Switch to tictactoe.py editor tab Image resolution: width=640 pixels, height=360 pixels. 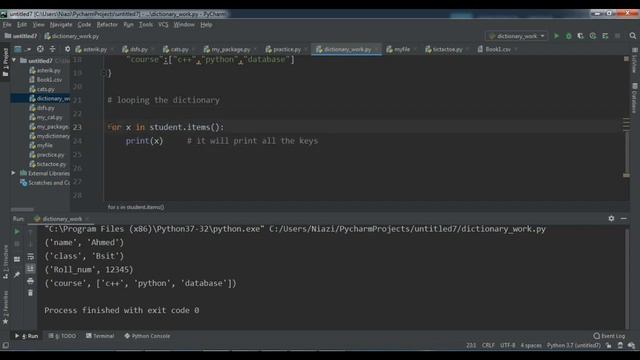447,49
